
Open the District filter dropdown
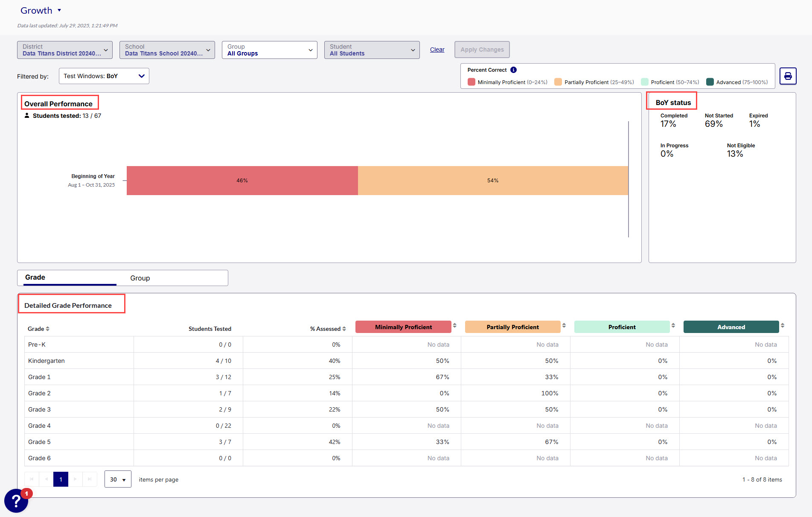[x=65, y=50]
